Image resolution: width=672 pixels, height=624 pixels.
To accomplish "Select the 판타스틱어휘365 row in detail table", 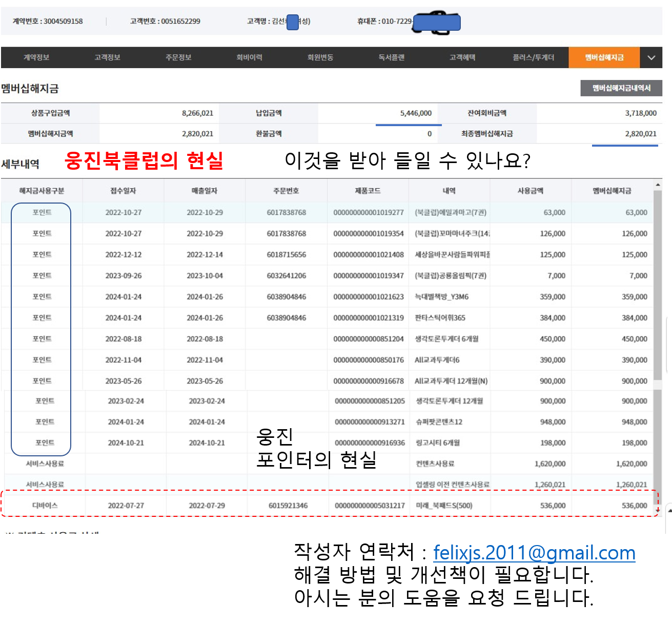I will point(328,318).
